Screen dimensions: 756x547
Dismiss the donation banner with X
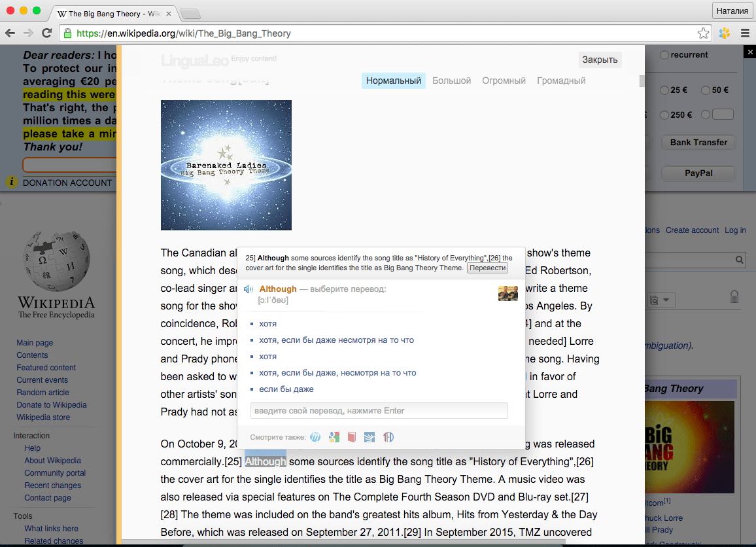749,52
